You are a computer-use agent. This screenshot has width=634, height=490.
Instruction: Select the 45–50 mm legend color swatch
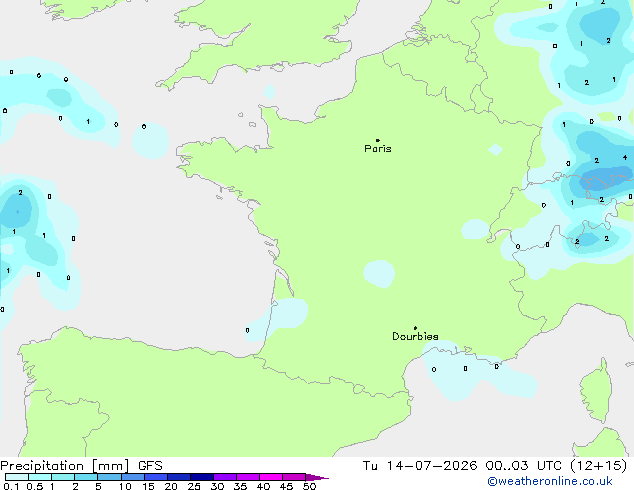[294, 477]
